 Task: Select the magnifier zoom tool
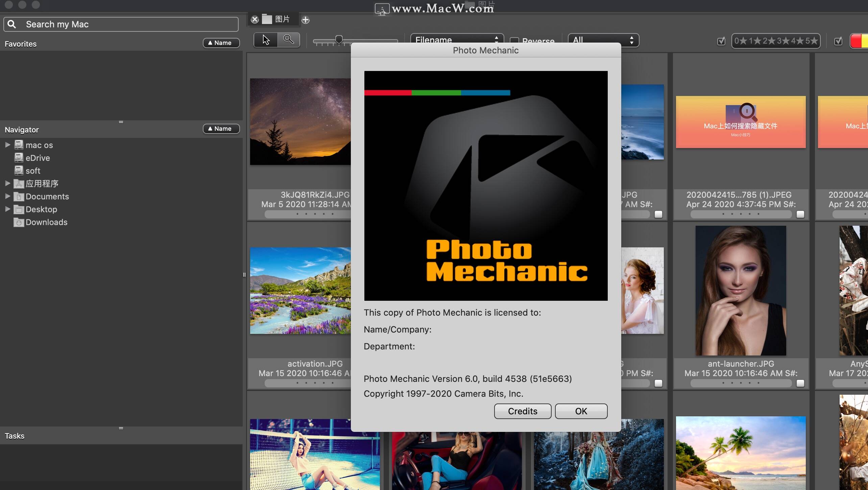click(x=289, y=40)
